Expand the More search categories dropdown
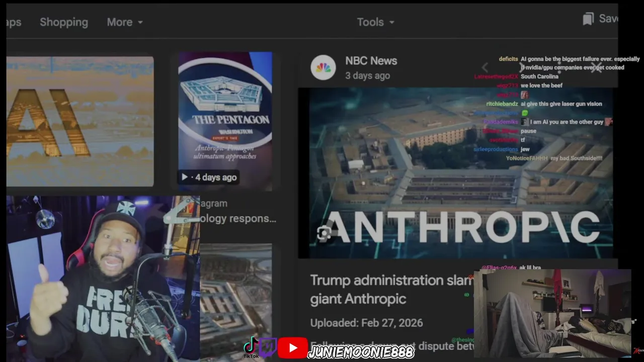This screenshot has height=362, width=644. click(125, 22)
